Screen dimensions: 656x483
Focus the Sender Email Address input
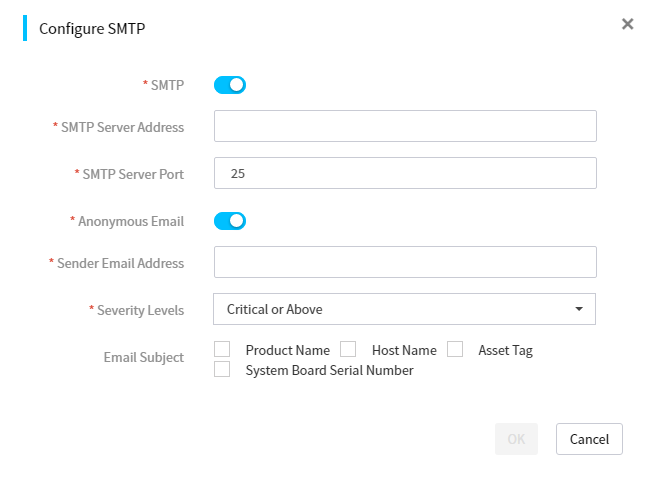405,262
